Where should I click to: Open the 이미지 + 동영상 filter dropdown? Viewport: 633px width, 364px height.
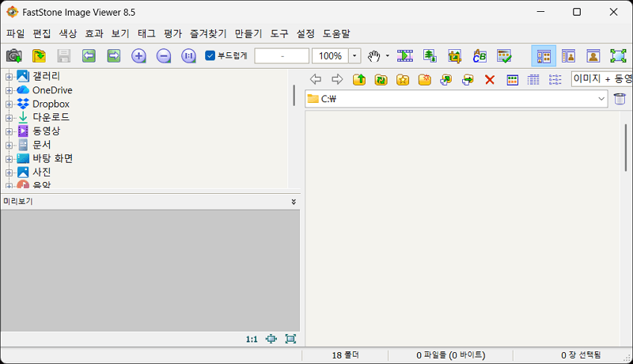(x=602, y=78)
